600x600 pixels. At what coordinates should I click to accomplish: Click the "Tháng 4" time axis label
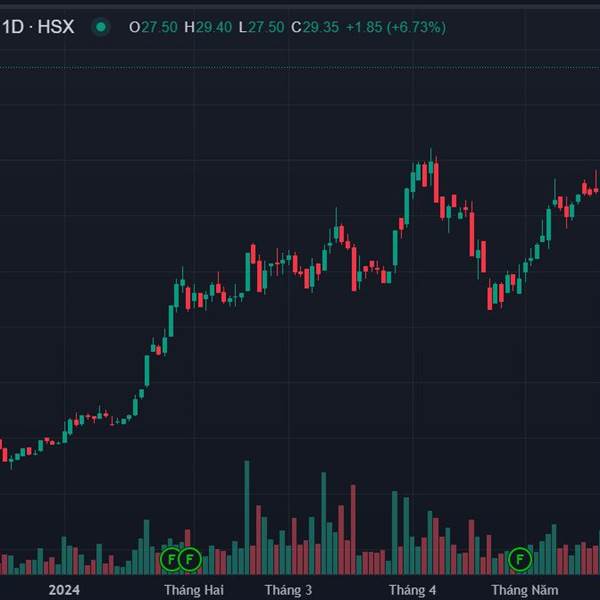click(412, 590)
